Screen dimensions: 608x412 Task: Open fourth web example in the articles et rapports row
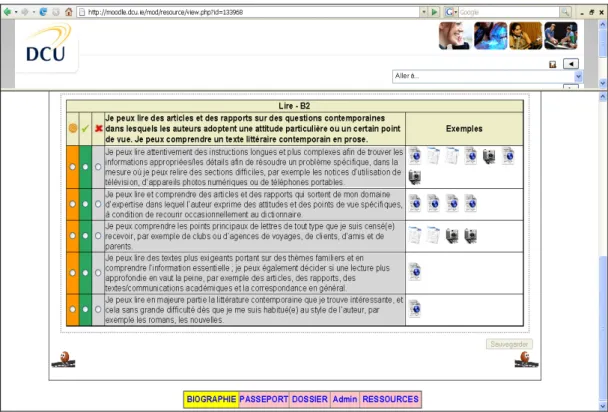(470, 203)
